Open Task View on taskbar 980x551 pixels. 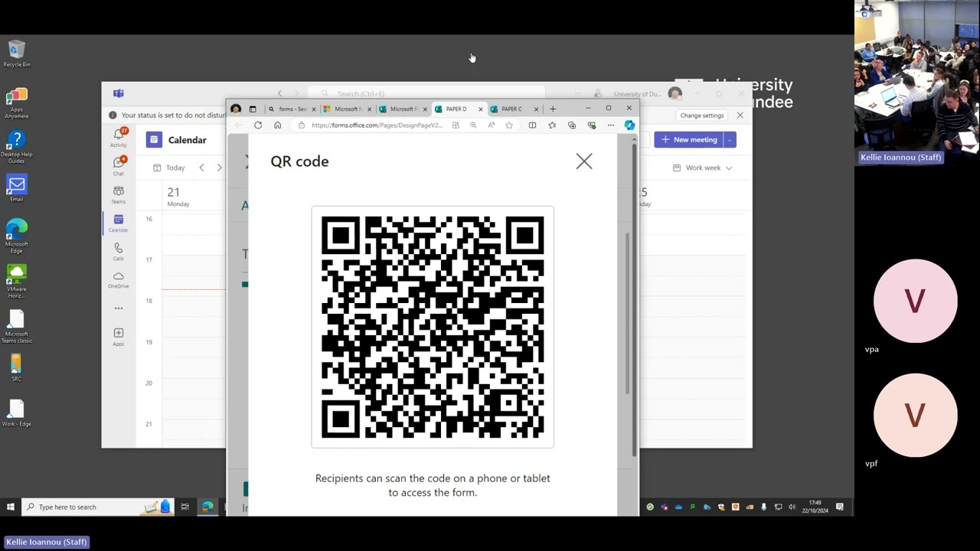(x=185, y=507)
